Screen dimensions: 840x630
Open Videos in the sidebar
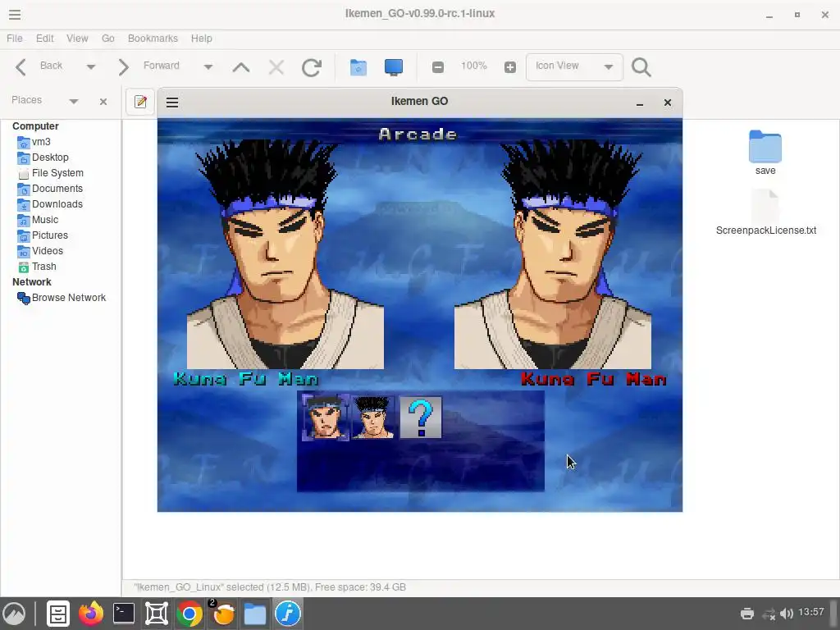pos(47,251)
